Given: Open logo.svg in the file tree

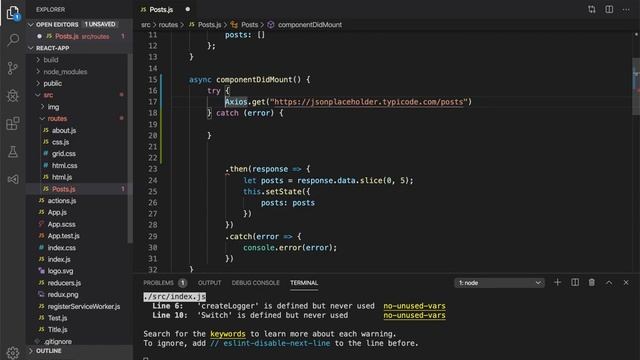Looking at the screenshot, I should coord(60,271).
